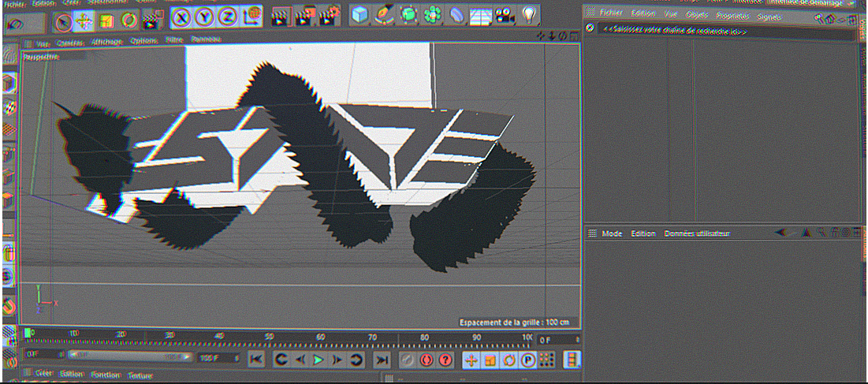Open Propriétés menu in object manager

pos(732,16)
